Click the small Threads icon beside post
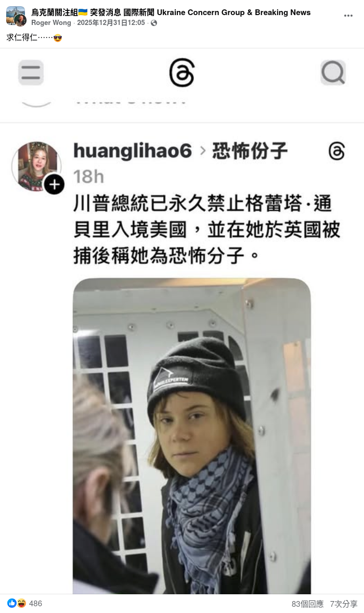Viewport: 364px width, 613px height. pyautogui.click(x=336, y=151)
